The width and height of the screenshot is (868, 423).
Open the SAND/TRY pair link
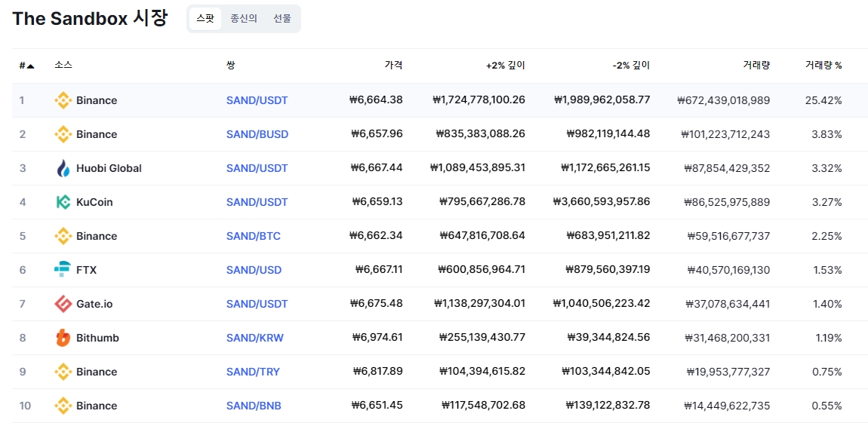(253, 372)
